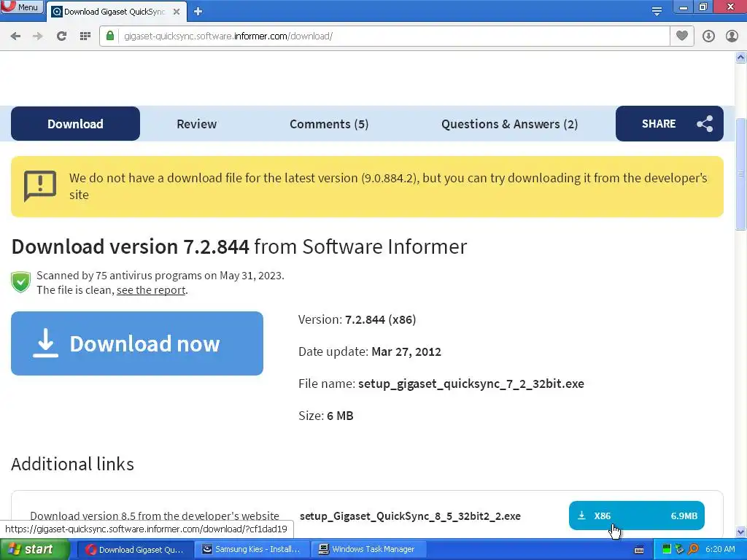This screenshot has width=747, height=560.
Task: Click the SHARE button
Action: [670, 124]
